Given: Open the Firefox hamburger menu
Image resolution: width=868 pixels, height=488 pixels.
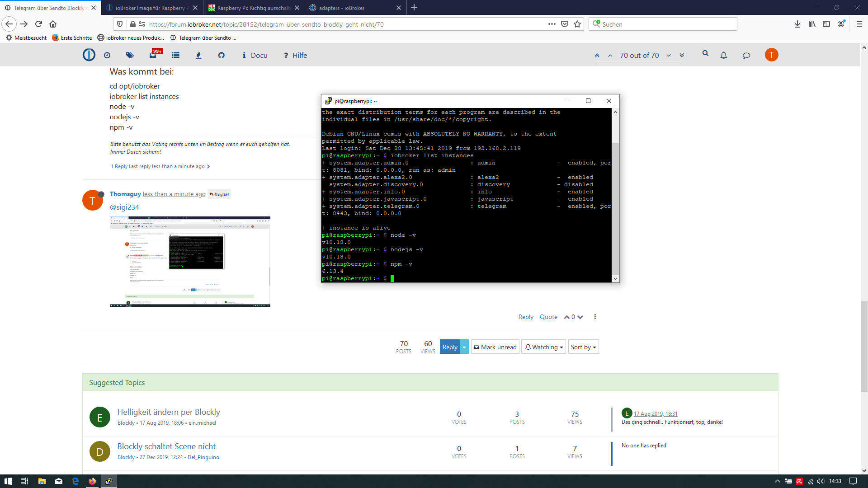Looking at the screenshot, I should 859,24.
